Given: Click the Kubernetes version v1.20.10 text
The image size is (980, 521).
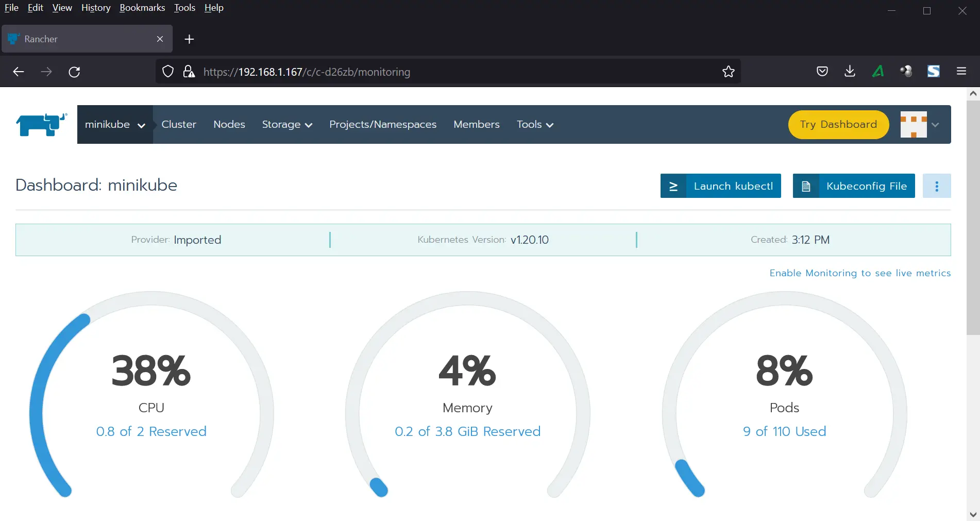Looking at the screenshot, I should 530,240.
